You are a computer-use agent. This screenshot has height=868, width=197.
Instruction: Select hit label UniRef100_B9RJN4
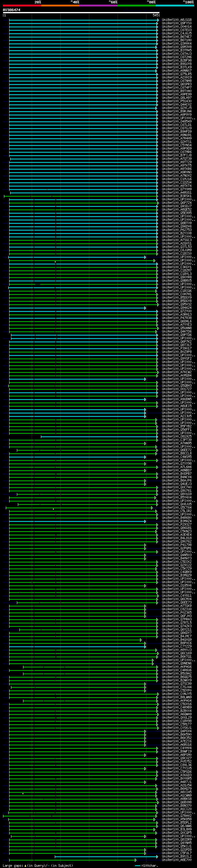tap(177, 111)
